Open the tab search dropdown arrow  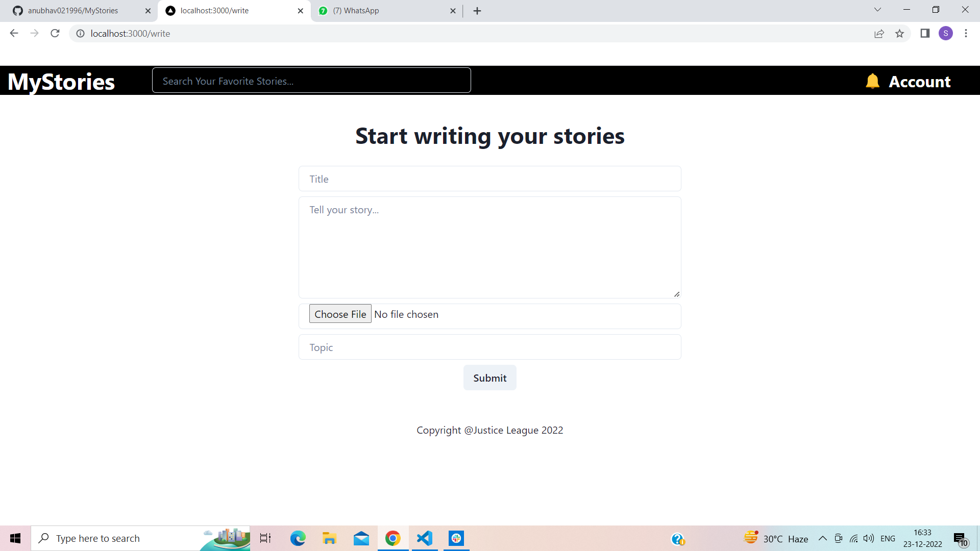(x=877, y=9)
